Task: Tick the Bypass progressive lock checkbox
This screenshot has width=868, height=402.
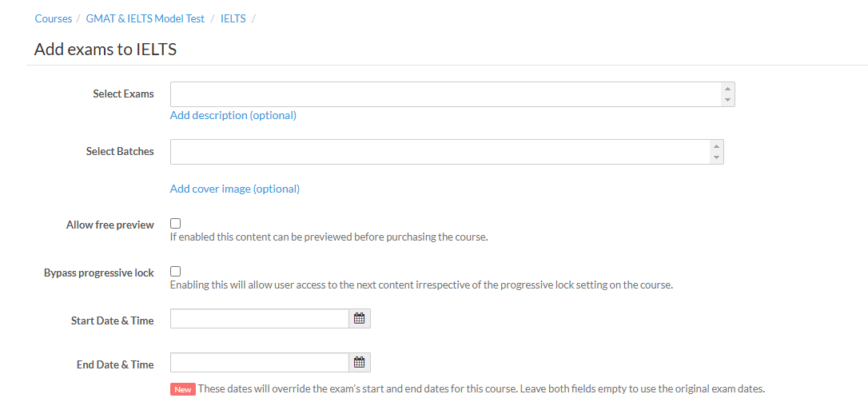Action: coord(176,272)
